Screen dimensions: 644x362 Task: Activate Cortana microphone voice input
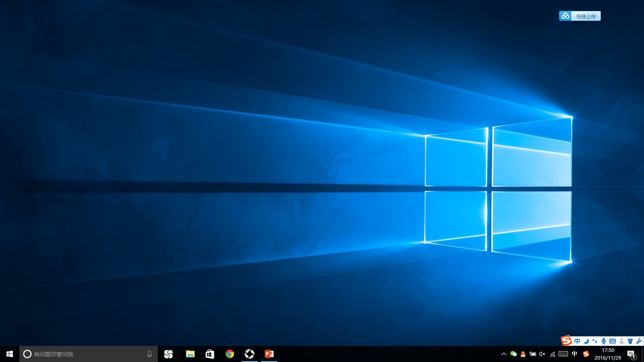[x=149, y=354]
